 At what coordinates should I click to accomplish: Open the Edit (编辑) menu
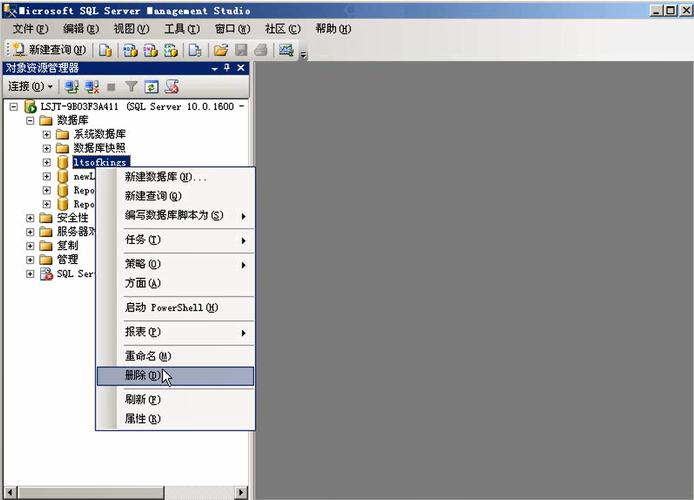point(81,29)
